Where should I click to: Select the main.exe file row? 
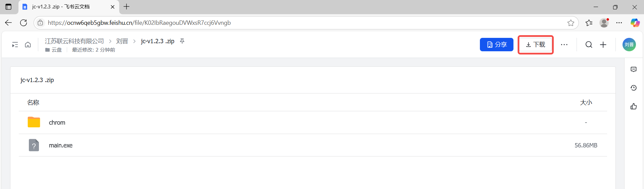click(x=313, y=145)
